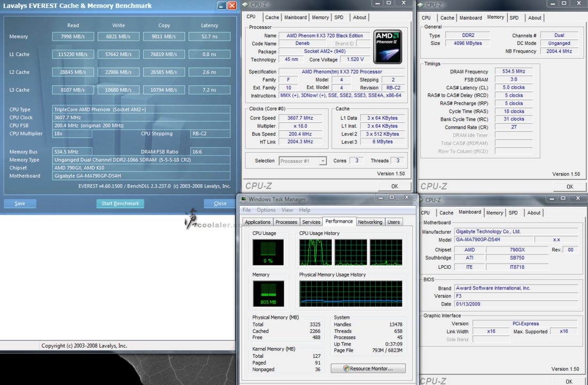The width and height of the screenshot is (588, 385).
Task: Open Cache tab in CPU-Z mainboard window
Action: [446, 213]
